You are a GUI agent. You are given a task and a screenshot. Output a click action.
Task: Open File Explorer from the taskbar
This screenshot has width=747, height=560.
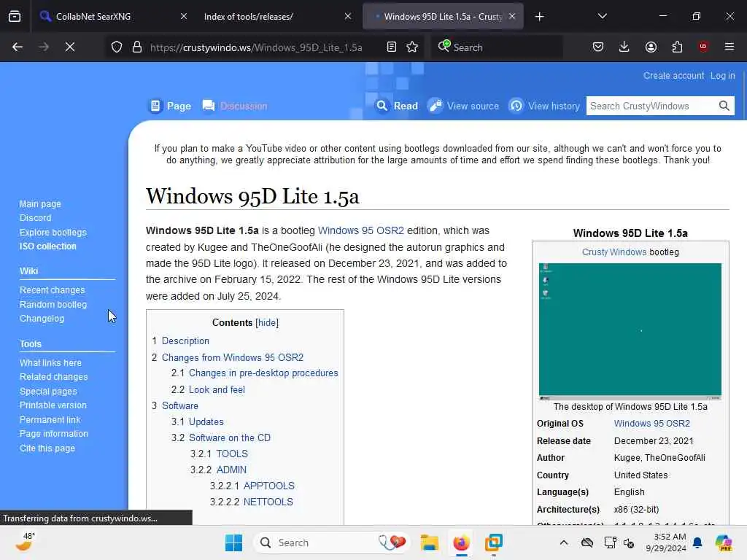(x=429, y=542)
